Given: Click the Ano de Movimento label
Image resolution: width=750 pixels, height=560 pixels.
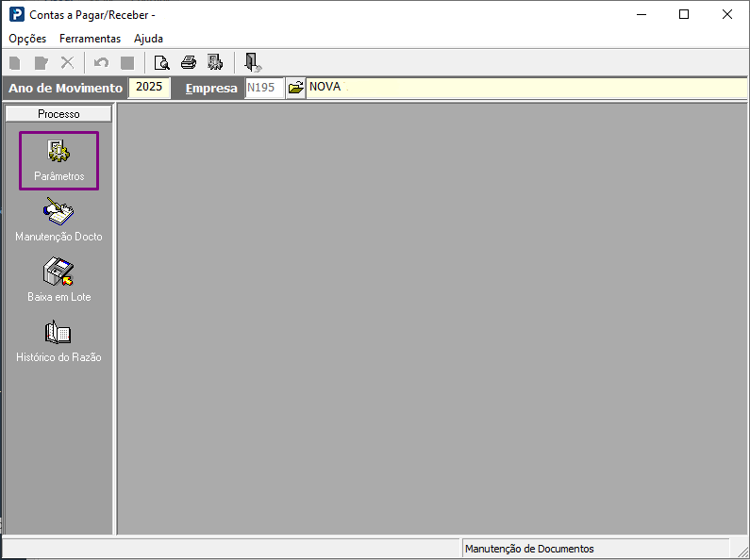Looking at the screenshot, I should 65,88.
